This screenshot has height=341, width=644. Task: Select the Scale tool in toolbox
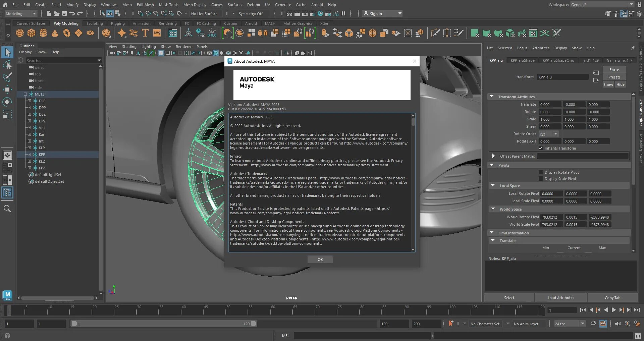[x=7, y=114]
